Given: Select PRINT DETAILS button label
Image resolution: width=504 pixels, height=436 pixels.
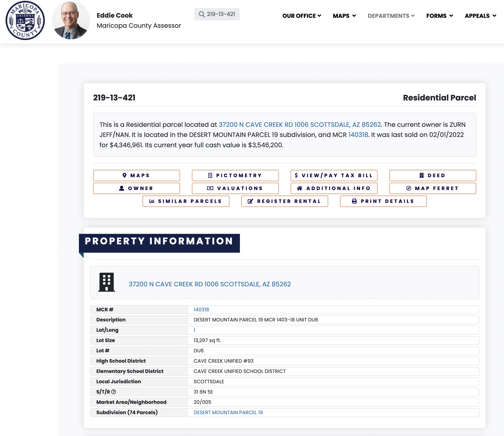Looking at the screenshot, I should coord(387,201).
